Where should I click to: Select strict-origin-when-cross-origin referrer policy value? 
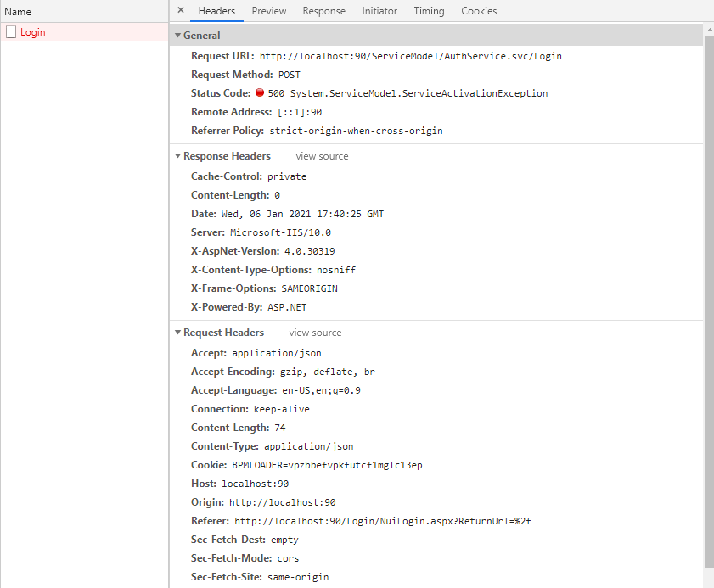[x=356, y=131]
